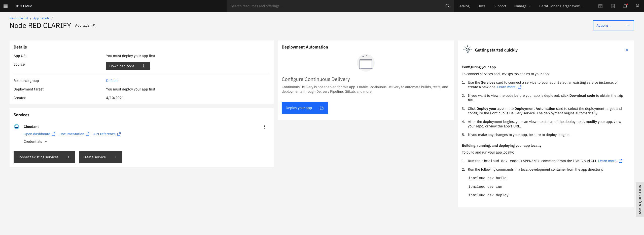
Task: Open Catalog in the top bar
Action: point(463,6)
